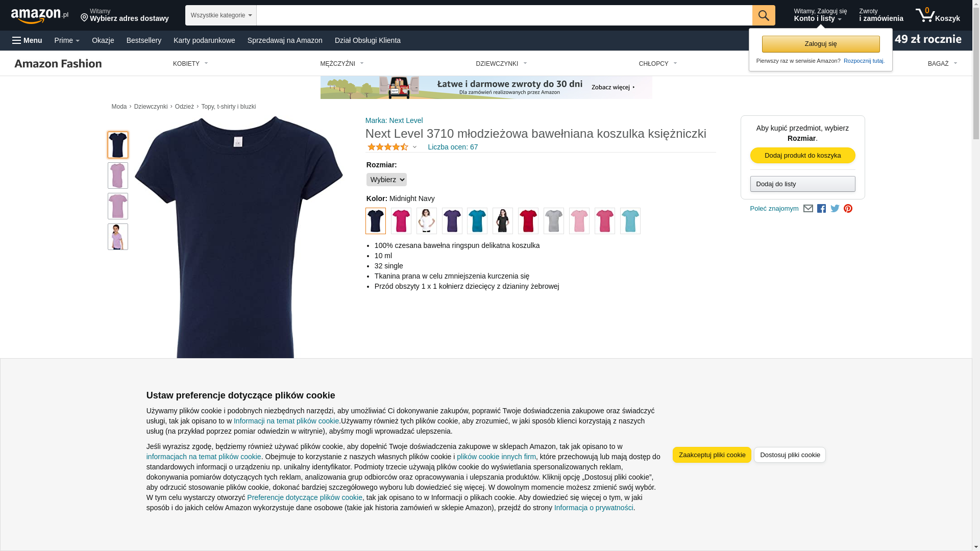980x551 pixels.
Task: View the girl model thumbnail image
Action: click(118, 237)
